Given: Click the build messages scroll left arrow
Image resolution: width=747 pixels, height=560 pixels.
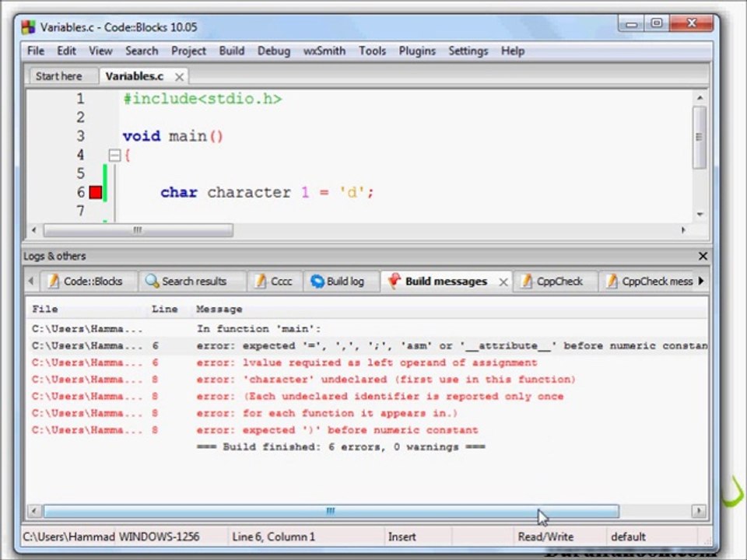Looking at the screenshot, I should point(33,511).
